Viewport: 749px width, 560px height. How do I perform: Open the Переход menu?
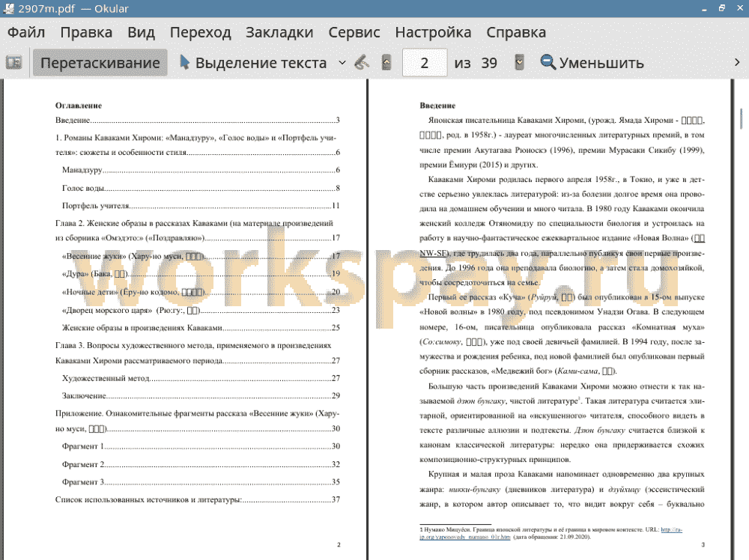(x=200, y=32)
